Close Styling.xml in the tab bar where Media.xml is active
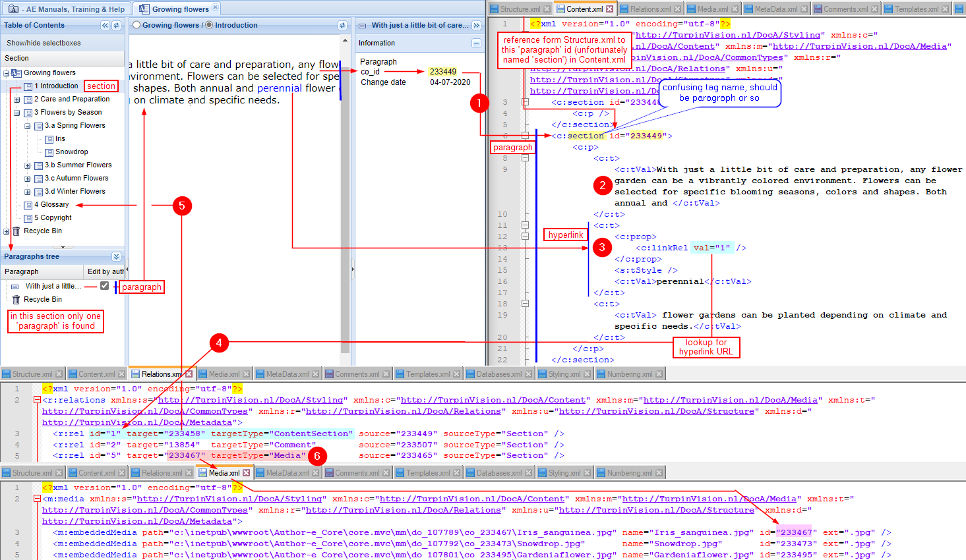 pos(587,473)
